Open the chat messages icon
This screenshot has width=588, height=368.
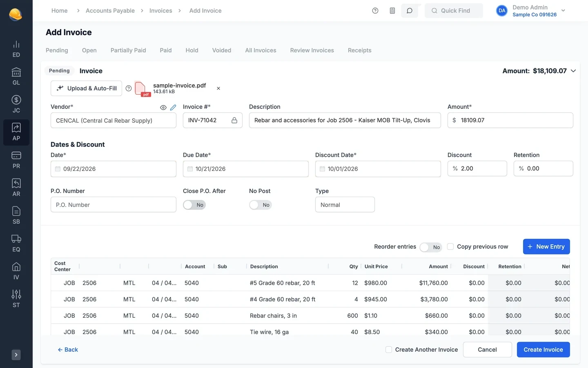[x=410, y=11]
